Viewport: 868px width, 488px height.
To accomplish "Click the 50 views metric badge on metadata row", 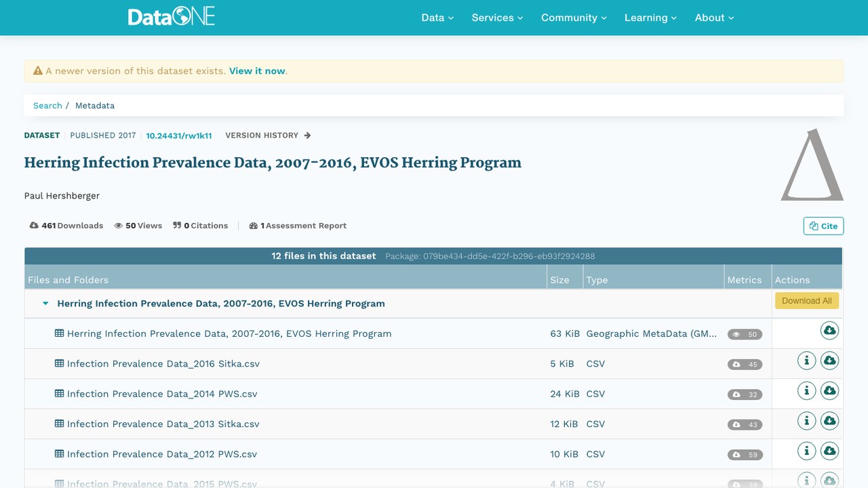I will point(745,334).
